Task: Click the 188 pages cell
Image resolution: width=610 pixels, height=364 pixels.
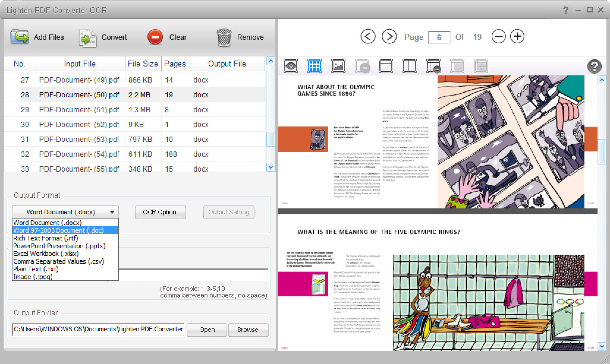Action: tap(175, 154)
